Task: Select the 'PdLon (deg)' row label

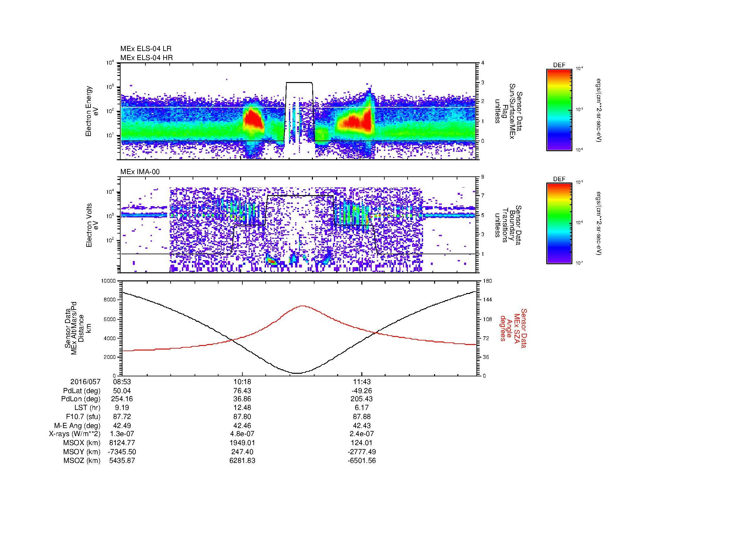Action: pos(81,399)
